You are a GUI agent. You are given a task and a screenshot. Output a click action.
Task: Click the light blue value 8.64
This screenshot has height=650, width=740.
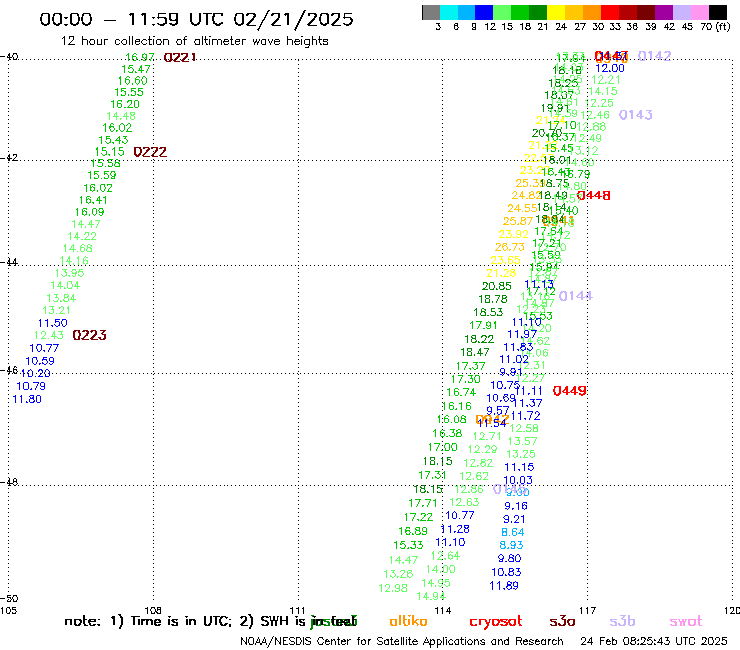coord(513,532)
